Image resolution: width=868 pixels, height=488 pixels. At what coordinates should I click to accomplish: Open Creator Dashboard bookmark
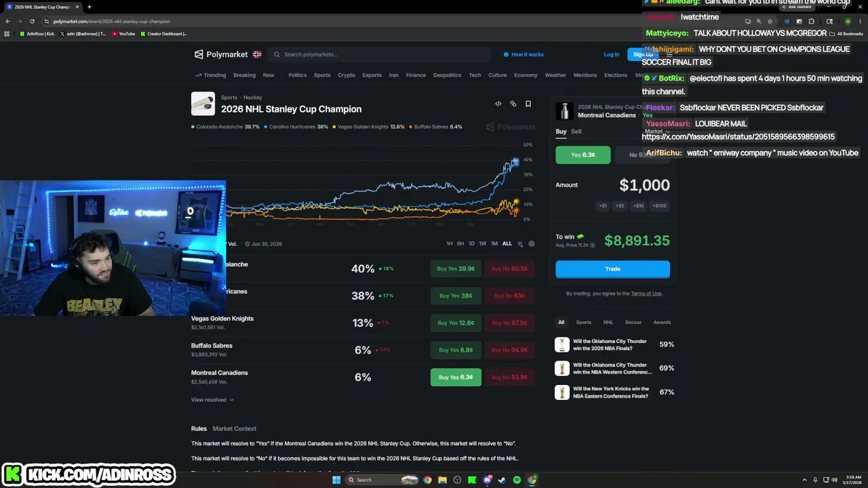point(163,33)
